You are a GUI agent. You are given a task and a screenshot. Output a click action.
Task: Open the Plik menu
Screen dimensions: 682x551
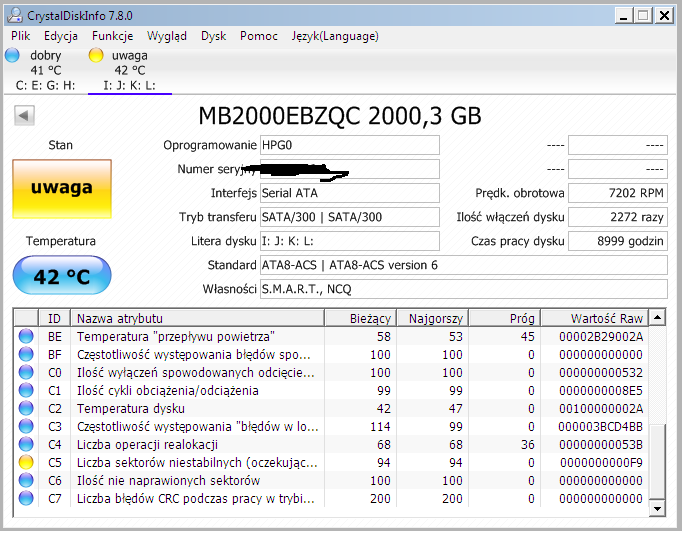(x=20, y=36)
